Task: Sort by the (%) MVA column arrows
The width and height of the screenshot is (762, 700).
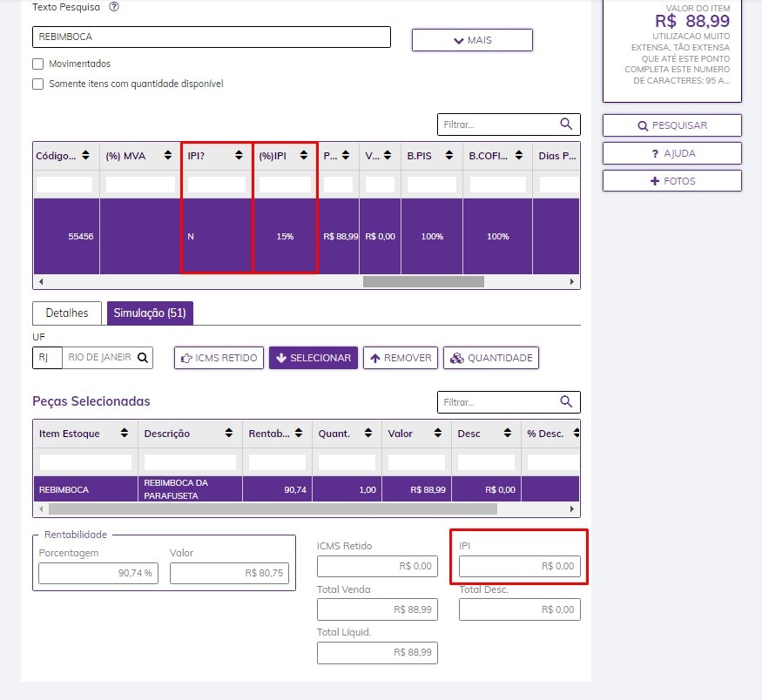Action: 168,156
